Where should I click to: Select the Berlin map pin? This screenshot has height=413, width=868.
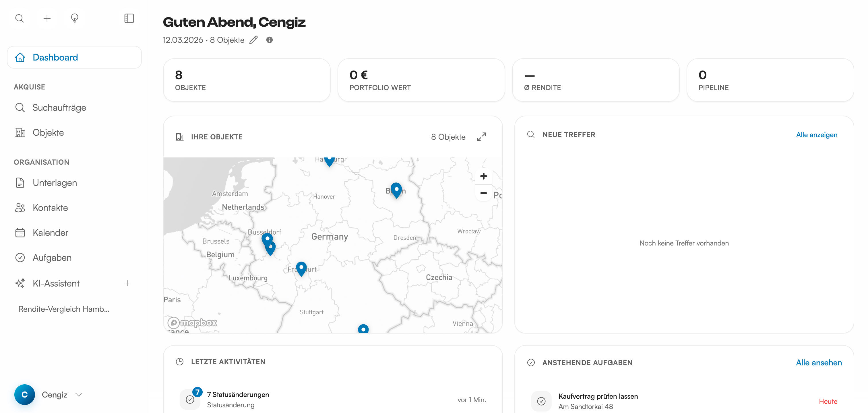(396, 189)
